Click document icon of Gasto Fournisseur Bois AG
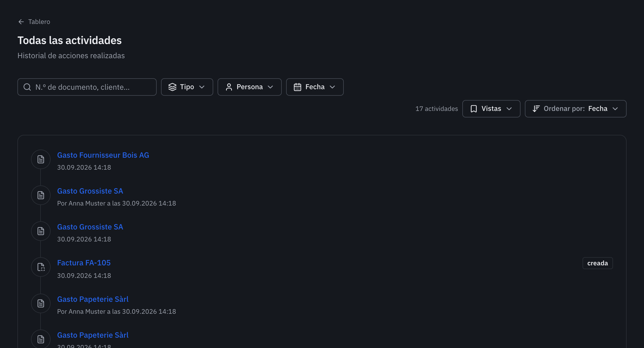 [41, 159]
